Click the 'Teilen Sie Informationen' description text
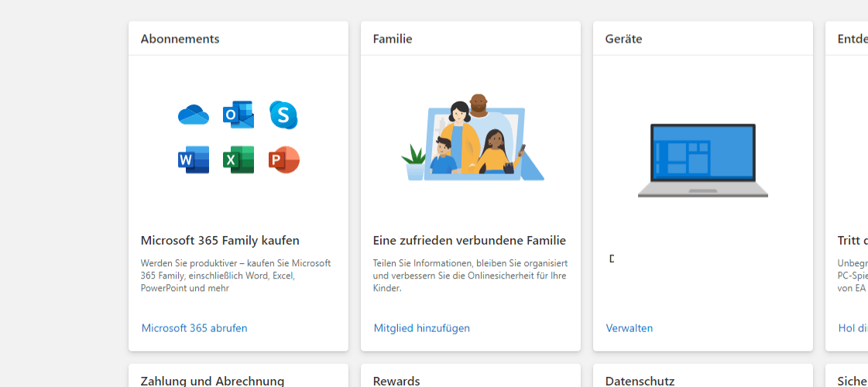Viewport: 868px width, 387px height. tap(470, 276)
